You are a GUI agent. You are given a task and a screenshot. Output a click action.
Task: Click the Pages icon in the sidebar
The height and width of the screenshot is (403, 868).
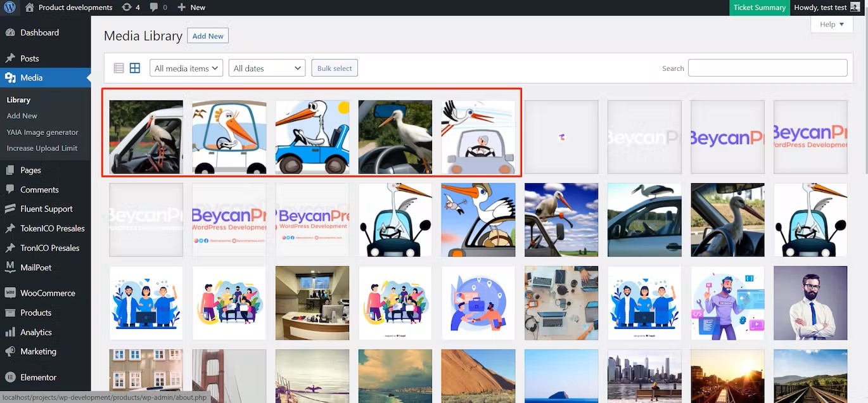(10, 170)
